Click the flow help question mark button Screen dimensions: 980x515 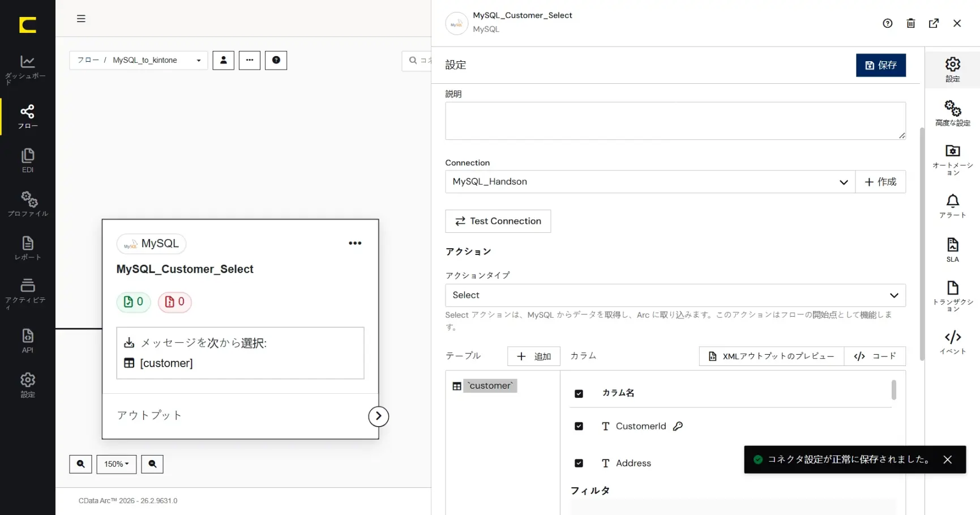click(x=276, y=60)
